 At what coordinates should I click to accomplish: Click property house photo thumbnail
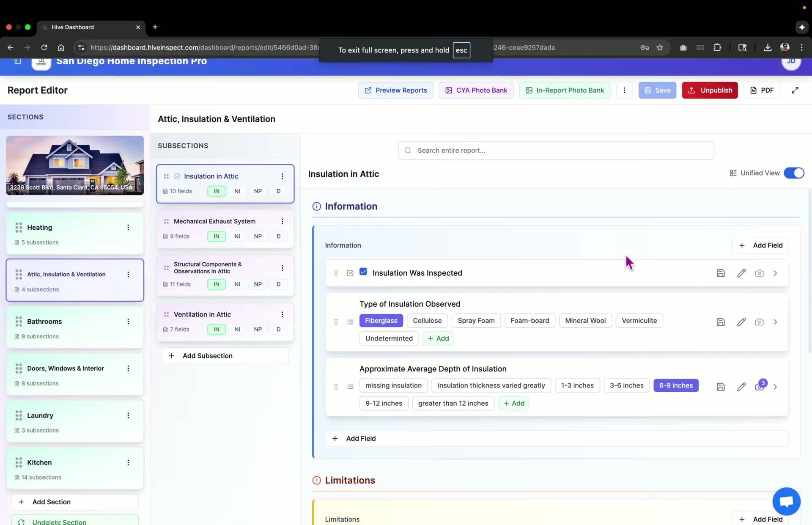75,165
